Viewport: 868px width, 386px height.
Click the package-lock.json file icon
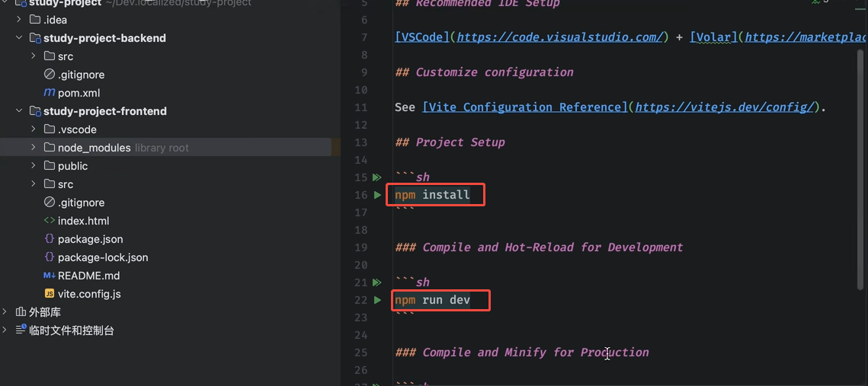pyautogui.click(x=50, y=257)
